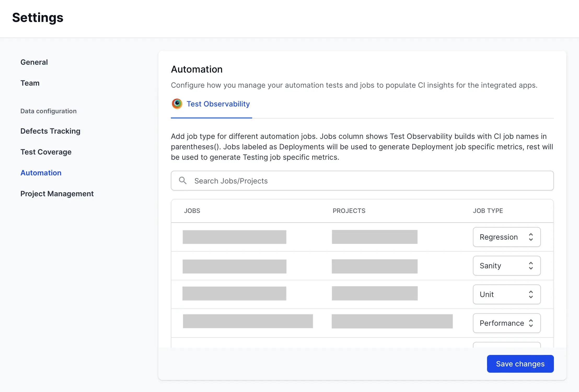Click the Sanity dropdown chevron arrows
Viewport: 579px width, 392px height.
click(x=531, y=266)
